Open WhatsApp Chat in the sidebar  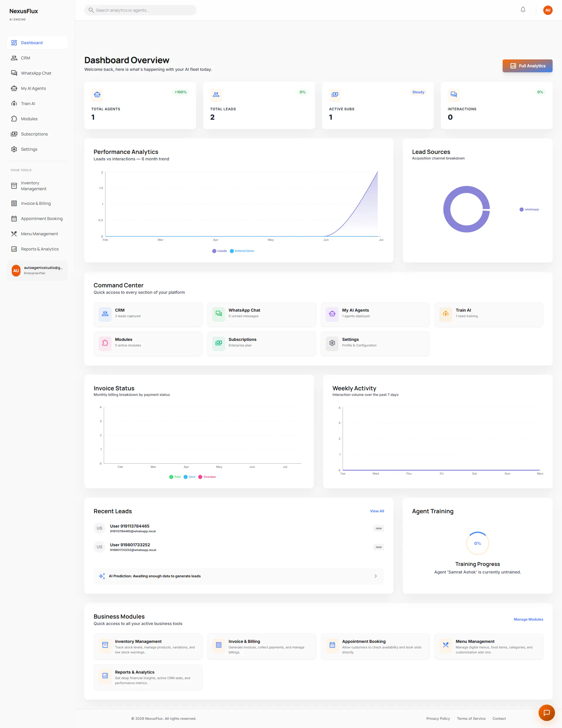(37, 73)
